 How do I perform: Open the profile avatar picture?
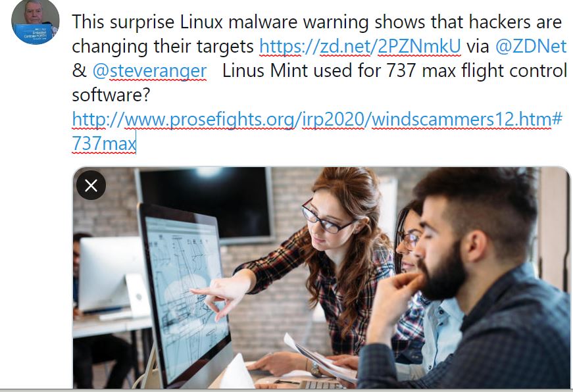point(36,22)
